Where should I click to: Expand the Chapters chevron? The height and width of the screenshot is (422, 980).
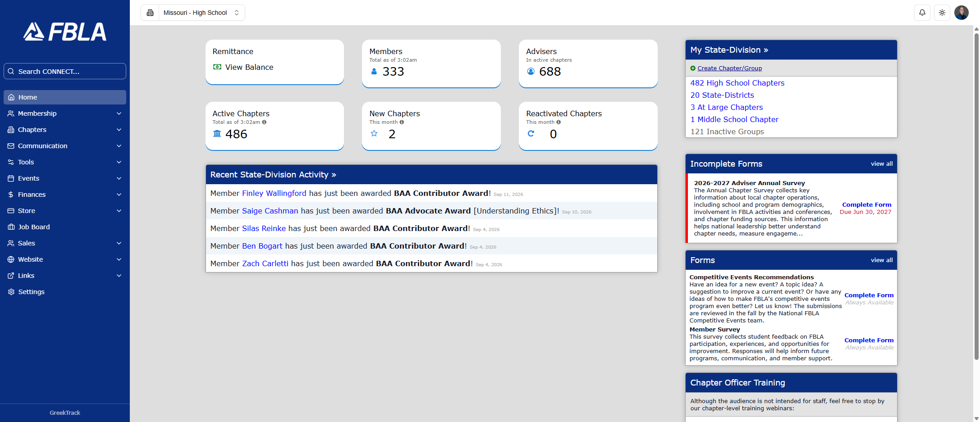[119, 130]
